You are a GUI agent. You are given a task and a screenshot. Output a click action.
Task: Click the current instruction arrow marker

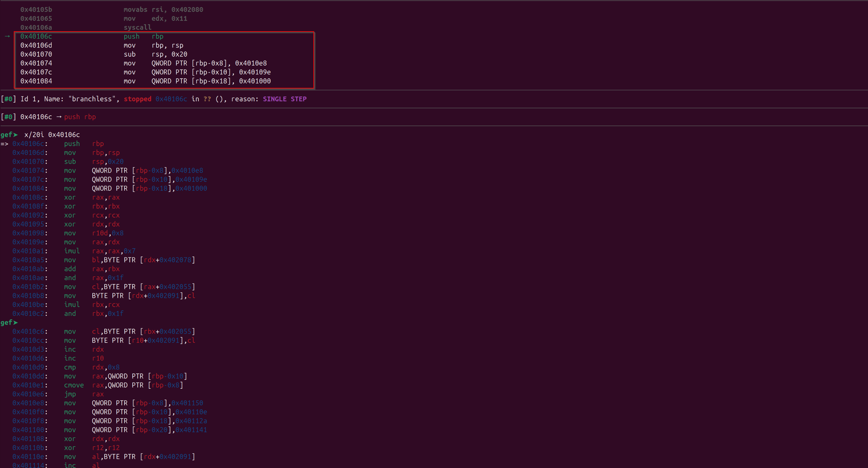pos(7,36)
